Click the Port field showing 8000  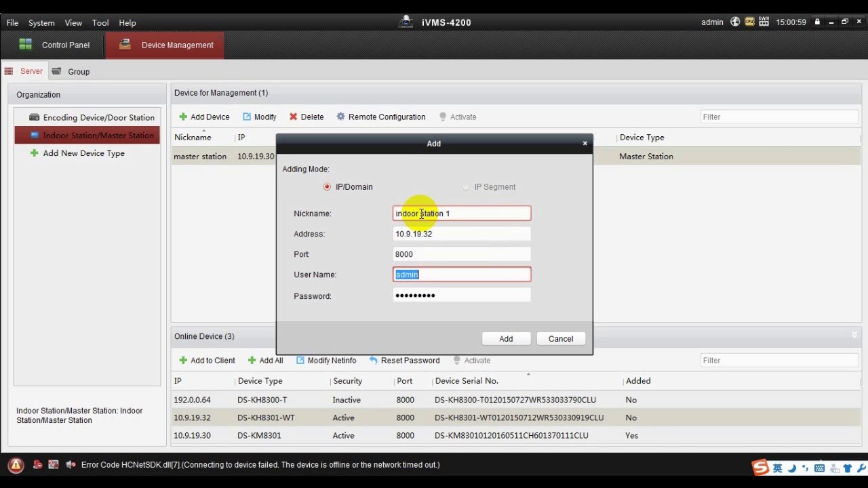pyautogui.click(x=462, y=254)
